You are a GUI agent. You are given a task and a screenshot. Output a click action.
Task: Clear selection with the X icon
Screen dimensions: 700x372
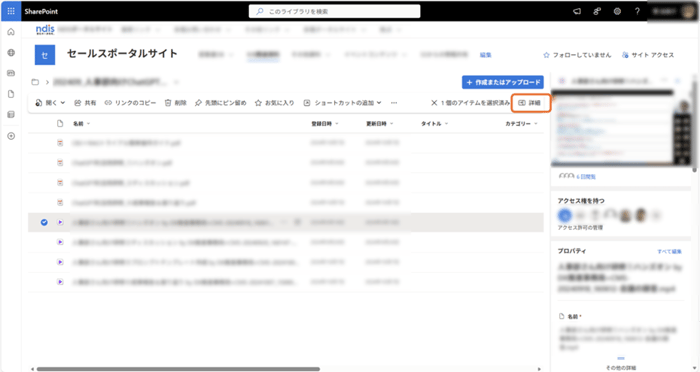click(x=434, y=103)
